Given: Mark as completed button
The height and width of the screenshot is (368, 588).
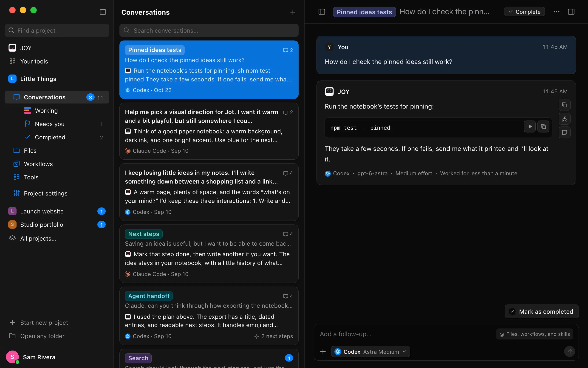Looking at the screenshot, I should pyautogui.click(x=542, y=311).
